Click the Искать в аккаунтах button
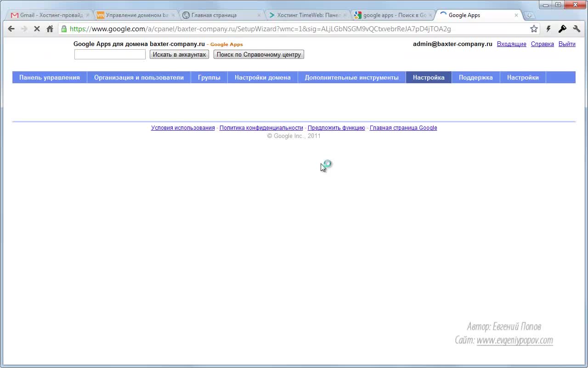 179,54
